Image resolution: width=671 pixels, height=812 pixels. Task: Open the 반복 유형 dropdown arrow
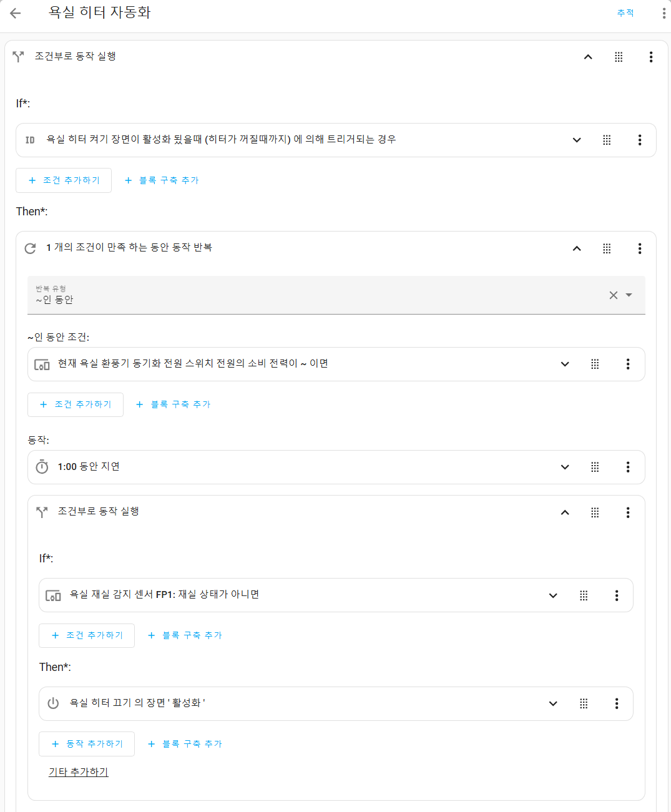click(629, 295)
